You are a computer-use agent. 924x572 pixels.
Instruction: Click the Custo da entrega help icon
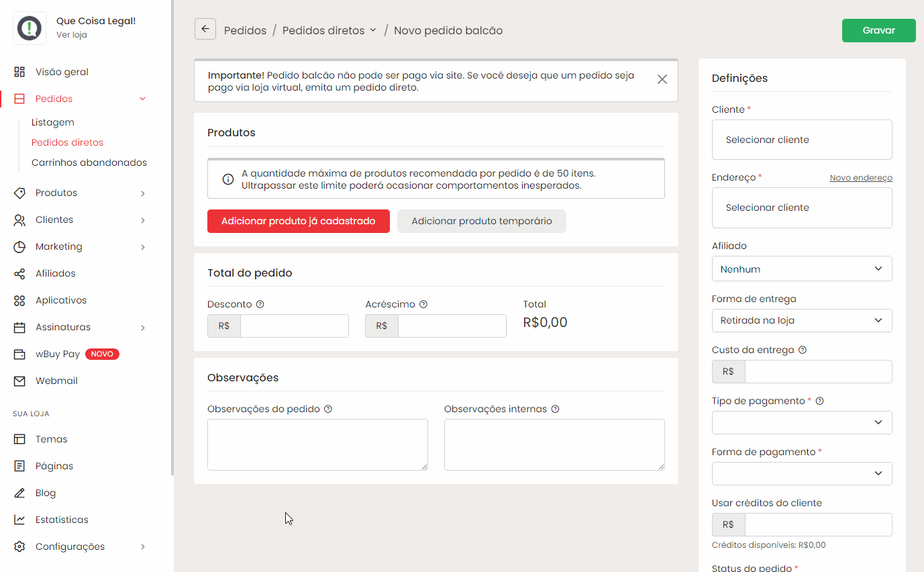[803, 350]
